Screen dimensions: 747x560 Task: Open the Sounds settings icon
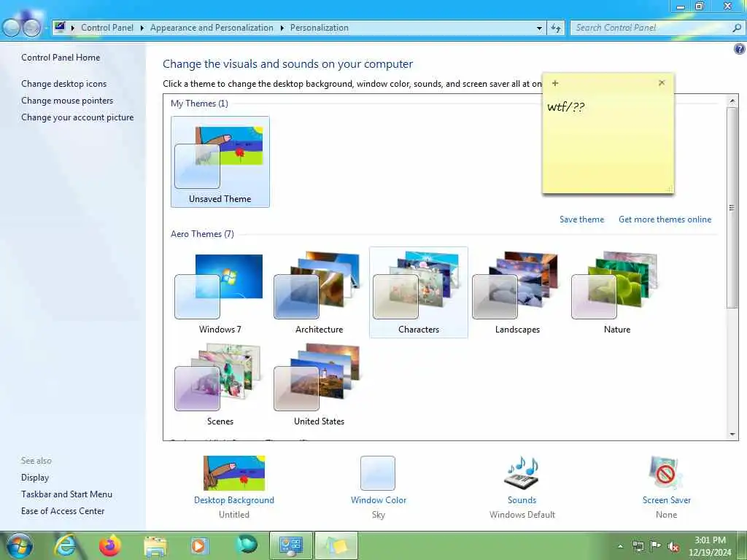pos(522,472)
